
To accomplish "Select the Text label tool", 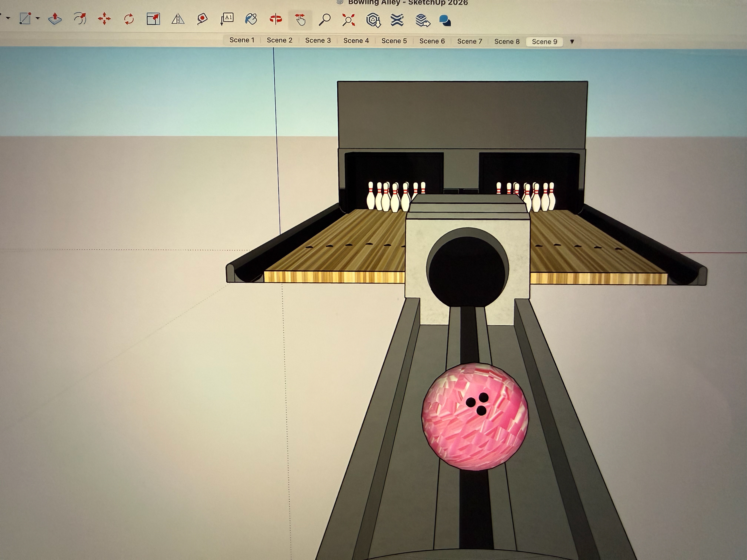I will click(227, 19).
